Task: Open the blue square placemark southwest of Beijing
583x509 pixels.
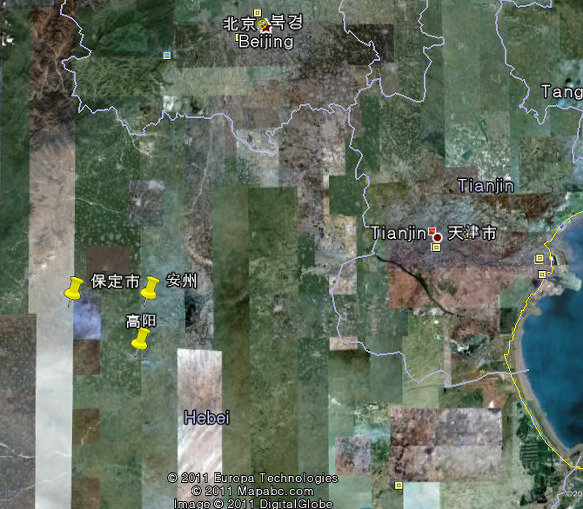Action: coord(167,55)
